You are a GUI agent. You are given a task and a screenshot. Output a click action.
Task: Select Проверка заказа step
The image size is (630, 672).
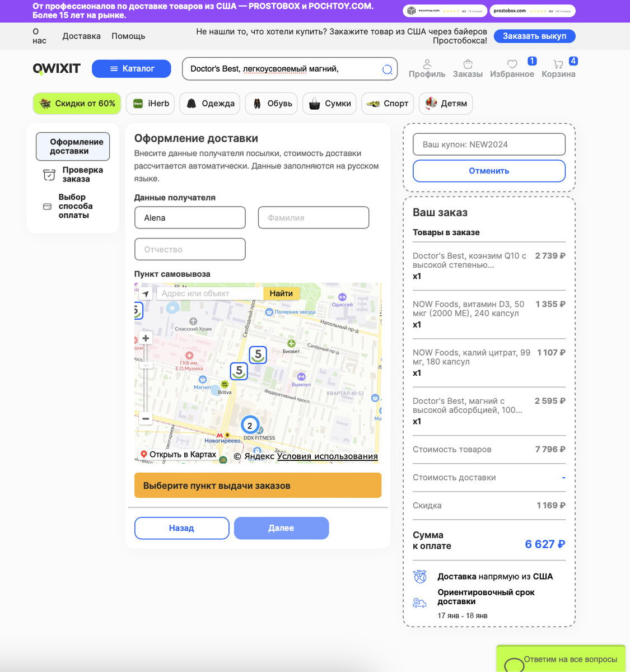pyautogui.click(x=73, y=175)
